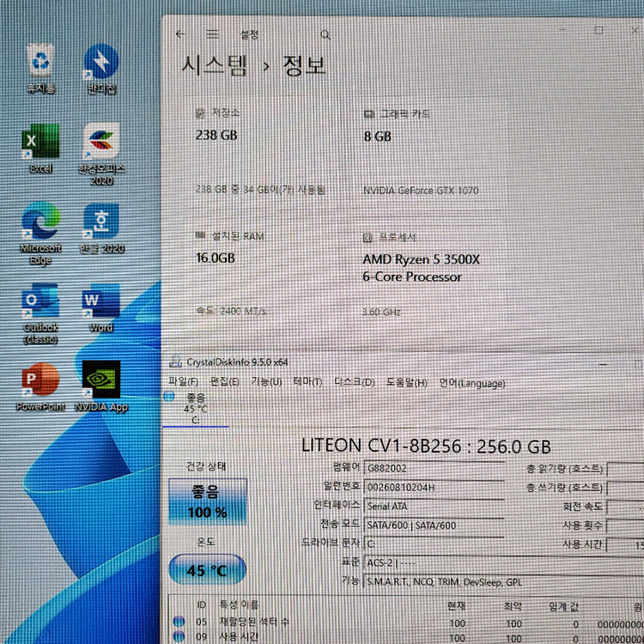This screenshot has width=644, height=644.
Task: Click the 시스템 breadcrumb link in Settings
Action: [215, 66]
